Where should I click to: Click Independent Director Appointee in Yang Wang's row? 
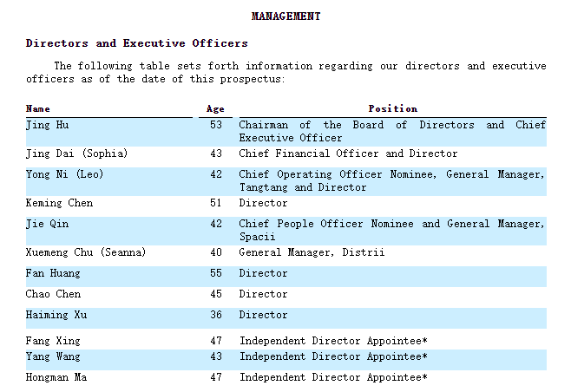point(333,356)
